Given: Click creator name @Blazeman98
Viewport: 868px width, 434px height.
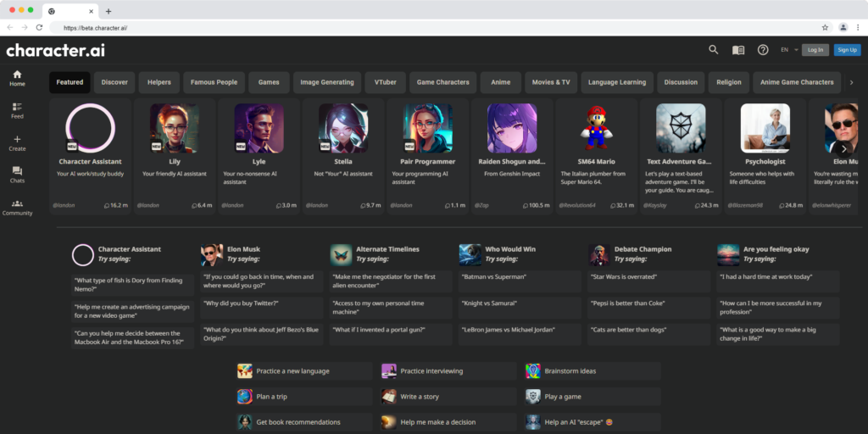Looking at the screenshot, I should (x=744, y=205).
